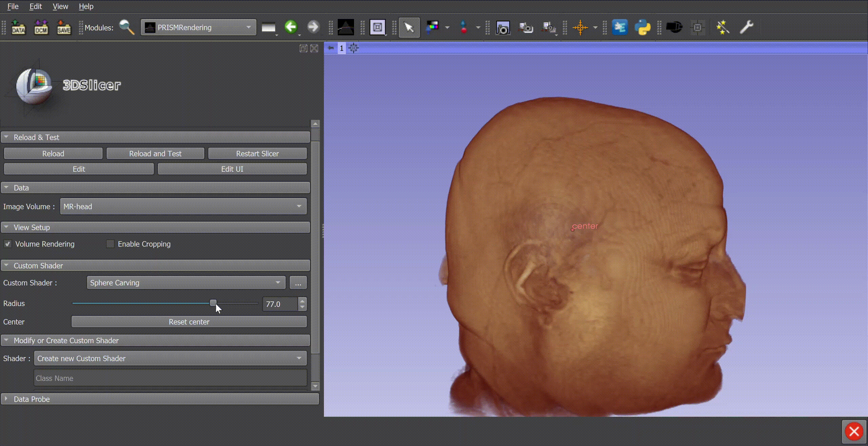The width and height of the screenshot is (868, 446).
Task: Center the 3D view icon
Action: coord(353,48)
